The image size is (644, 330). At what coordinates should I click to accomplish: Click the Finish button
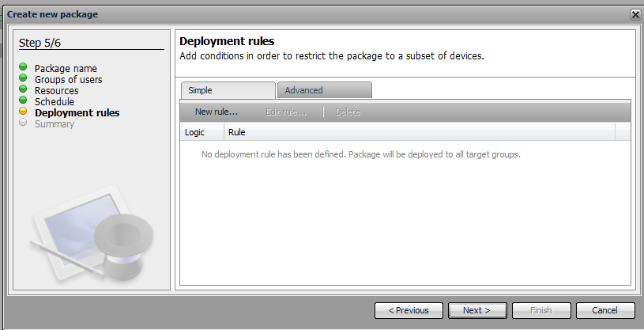point(541,310)
